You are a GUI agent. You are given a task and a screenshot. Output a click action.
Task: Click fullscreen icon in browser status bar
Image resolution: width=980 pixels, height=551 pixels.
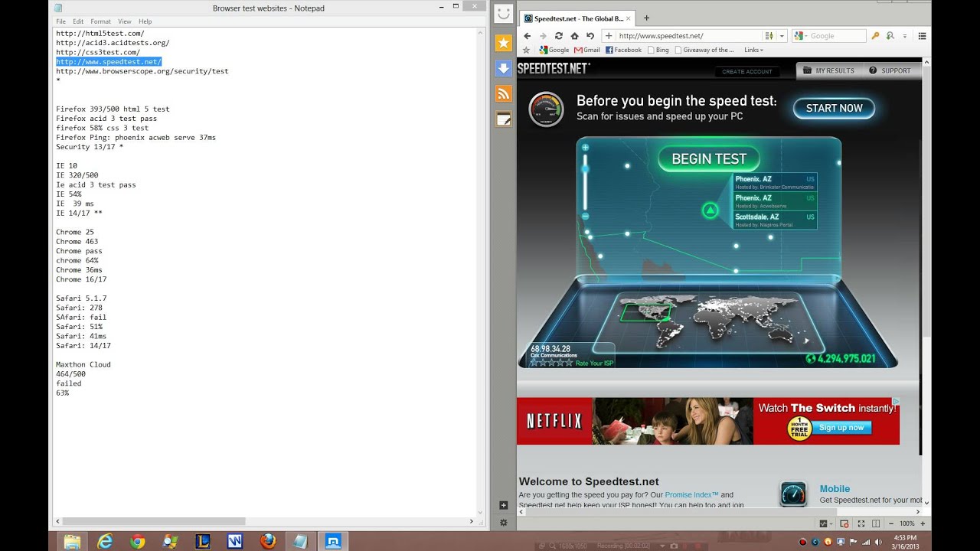[861, 523]
